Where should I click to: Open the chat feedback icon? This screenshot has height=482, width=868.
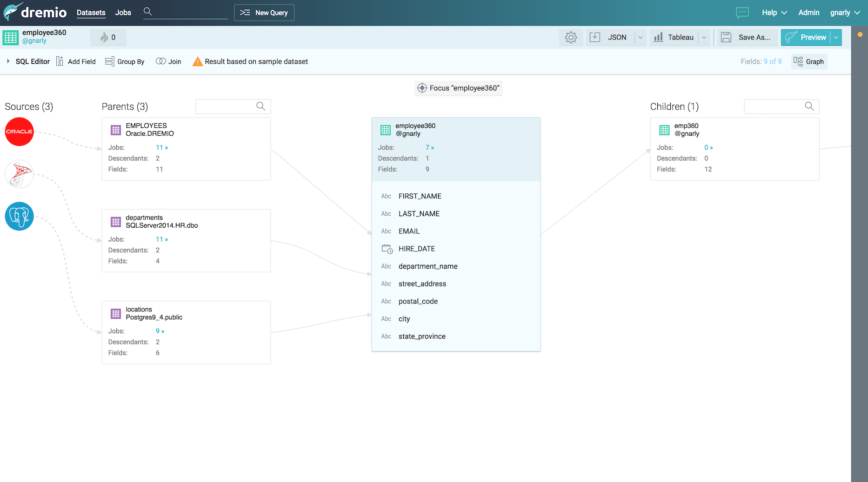(x=742, y=13)
